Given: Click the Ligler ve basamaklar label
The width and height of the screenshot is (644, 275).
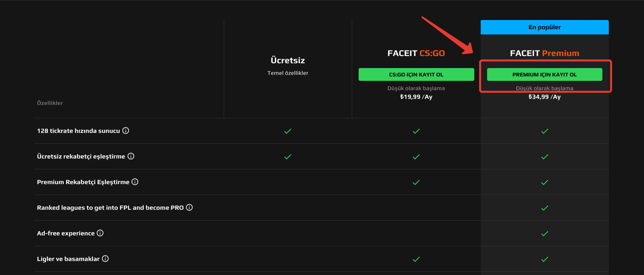Looking at the screenshot, I should pos(68,259).
